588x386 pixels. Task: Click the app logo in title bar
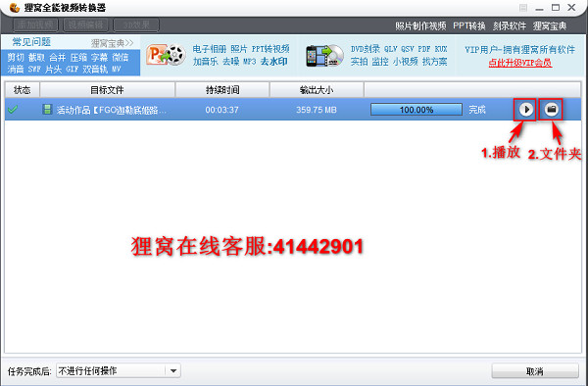pos(15,7)
